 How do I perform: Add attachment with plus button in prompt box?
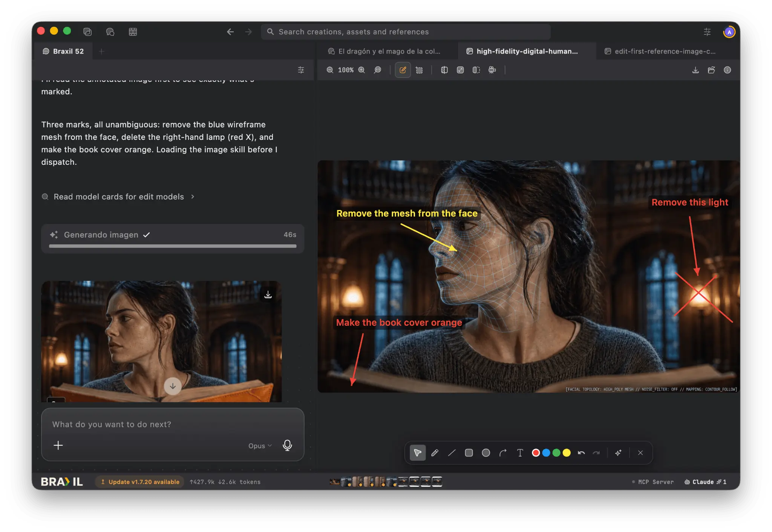coord(58,446)
